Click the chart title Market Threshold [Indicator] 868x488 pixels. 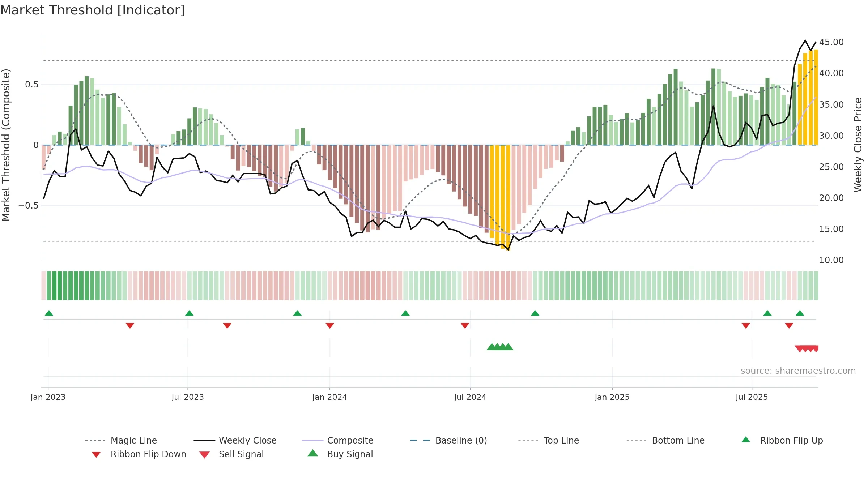pyautogui.click(x=93, y=10)
